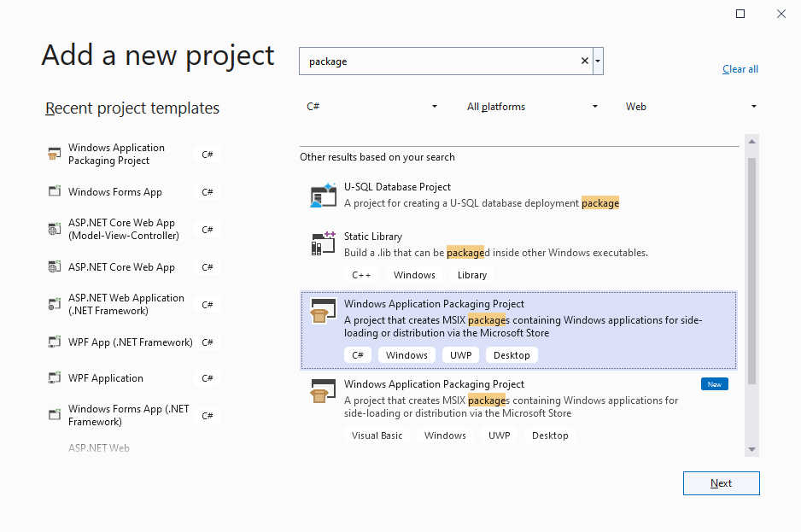
Task: Click the C# Windows Application Packaging Project result icon
Action: point(323,311)
